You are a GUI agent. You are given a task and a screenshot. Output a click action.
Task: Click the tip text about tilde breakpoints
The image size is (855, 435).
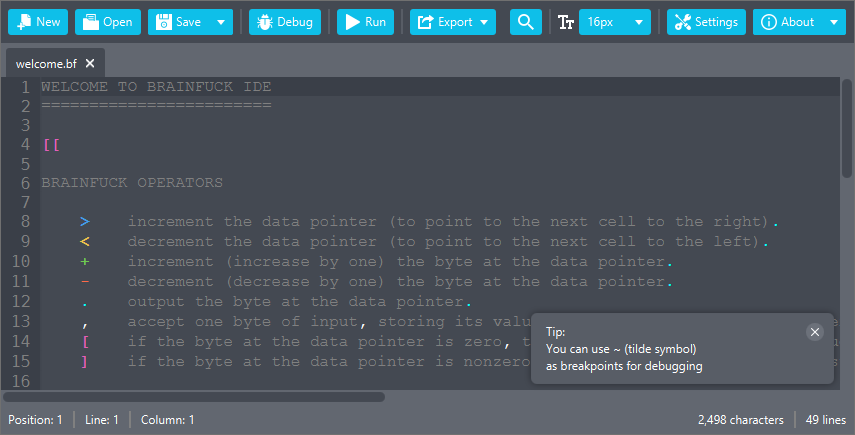(x=624, y=358)
